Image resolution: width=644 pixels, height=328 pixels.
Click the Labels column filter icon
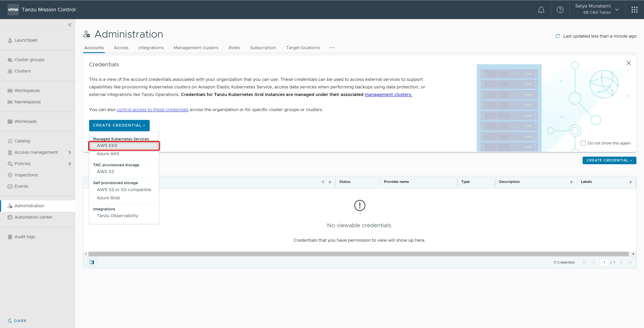(630, 182)
